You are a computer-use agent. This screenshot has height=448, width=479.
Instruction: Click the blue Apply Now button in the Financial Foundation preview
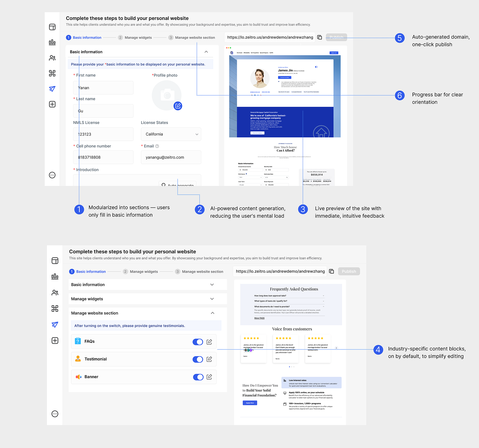250,403
